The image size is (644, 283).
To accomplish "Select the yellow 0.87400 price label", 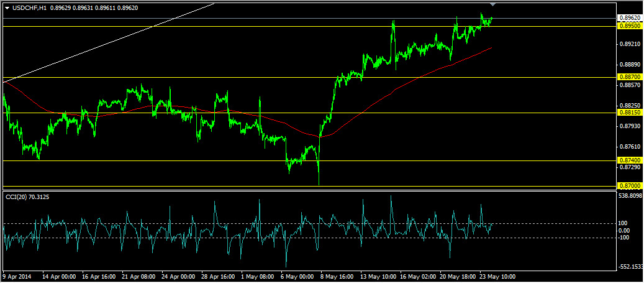I will [x=629, y=160].
